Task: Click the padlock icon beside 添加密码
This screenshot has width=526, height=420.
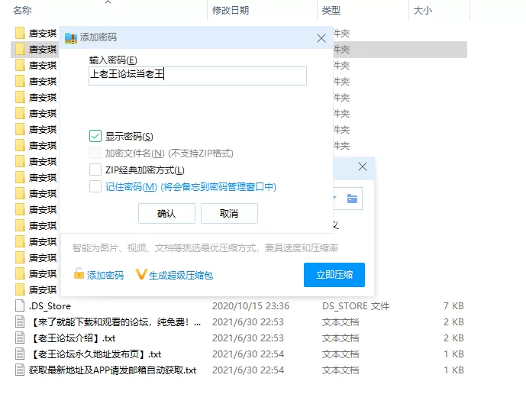Action: pos(79,274)
